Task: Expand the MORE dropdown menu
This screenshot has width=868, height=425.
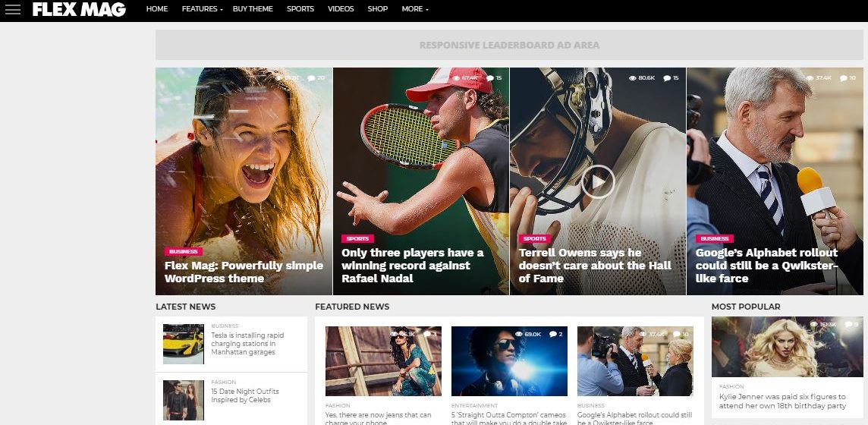Action: click(414, 9)
